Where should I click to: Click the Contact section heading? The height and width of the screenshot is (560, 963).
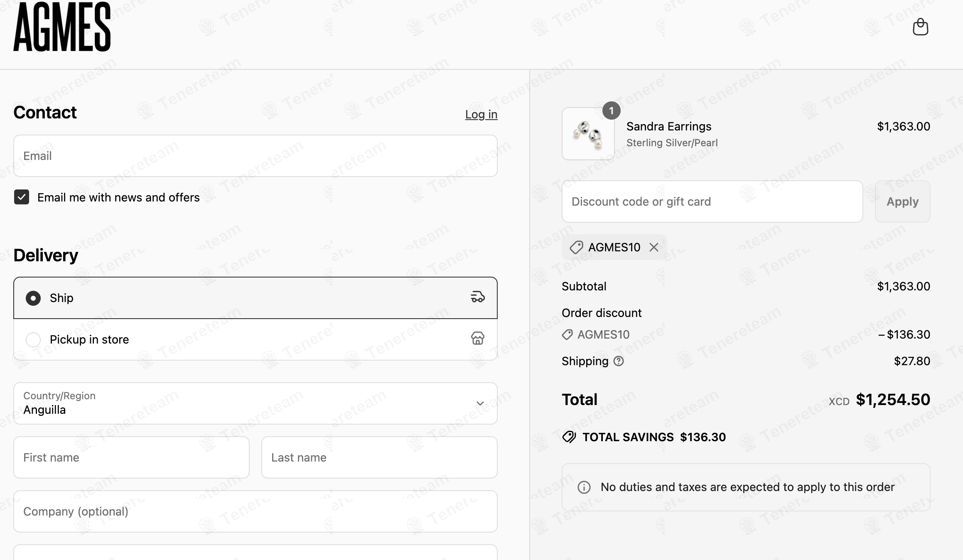45,112
